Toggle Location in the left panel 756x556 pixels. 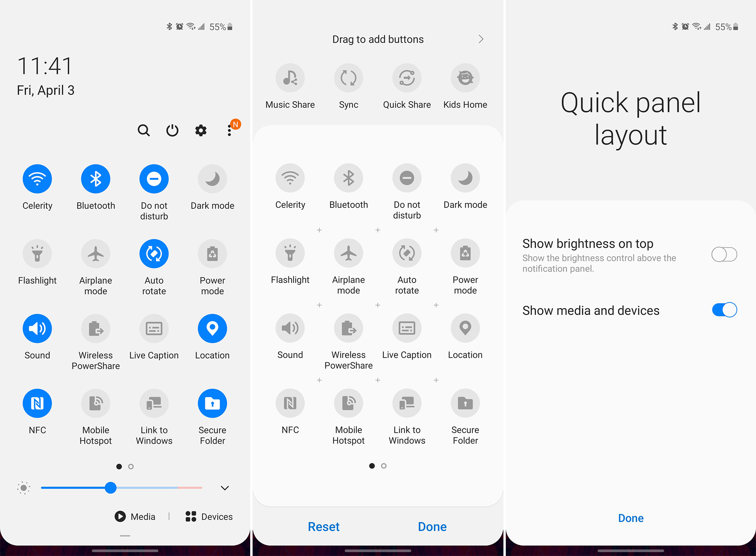pos(212,328)
